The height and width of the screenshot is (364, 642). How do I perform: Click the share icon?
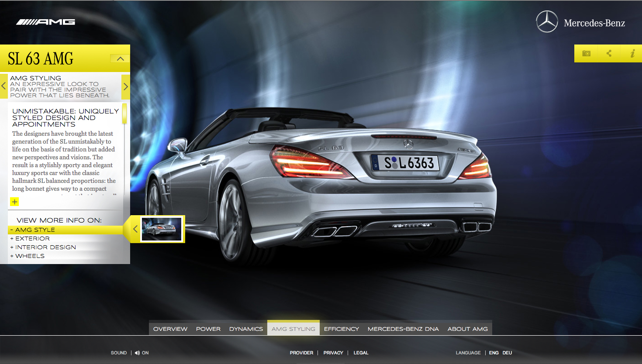[x=609, y=53]
